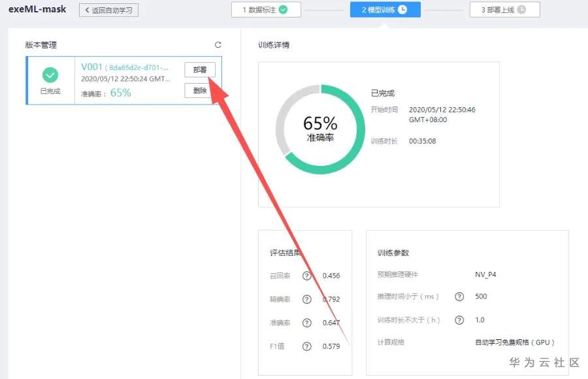Open help icon beside 准确率 0.647
The width and height of the screenshot is (588, 379).
pyautogui.click(x=307, y=323)
